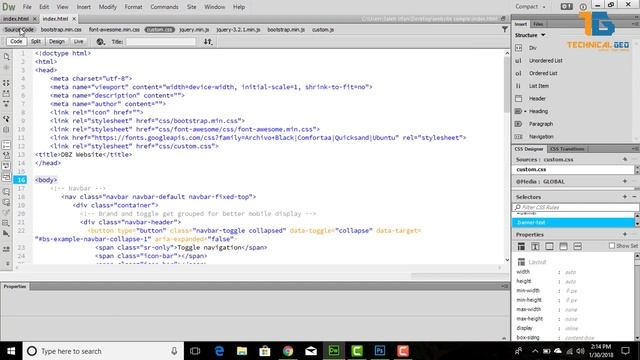
Task: Click the sync settings icon in title bar
Action: (566, 7)
